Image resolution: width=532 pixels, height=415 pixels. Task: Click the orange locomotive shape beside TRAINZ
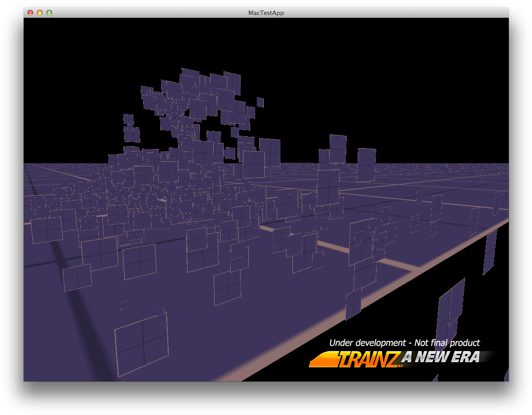coord(323,359)
